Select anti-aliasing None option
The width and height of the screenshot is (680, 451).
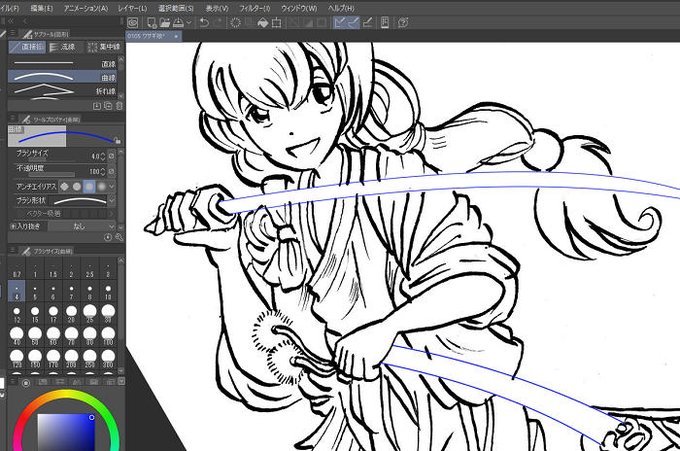tap(64, 186)
